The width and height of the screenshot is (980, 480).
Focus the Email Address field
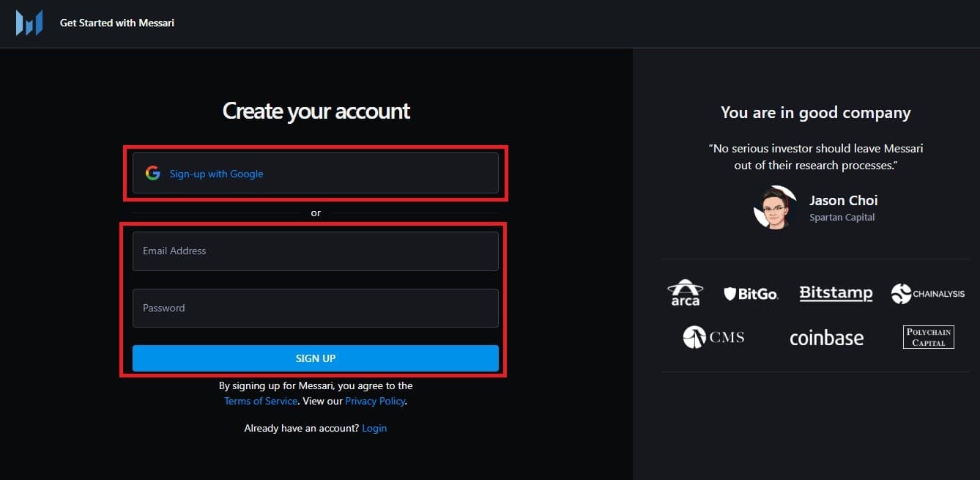coord(316,251)
